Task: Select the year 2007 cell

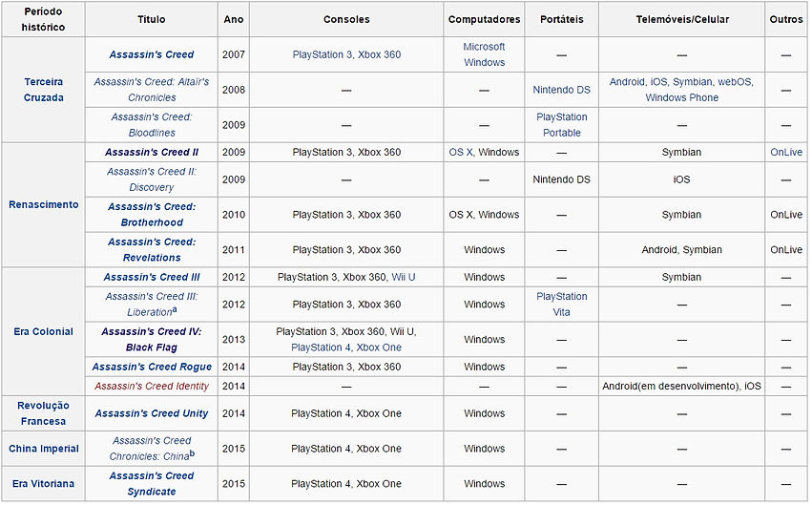Action: coord(234,54)
